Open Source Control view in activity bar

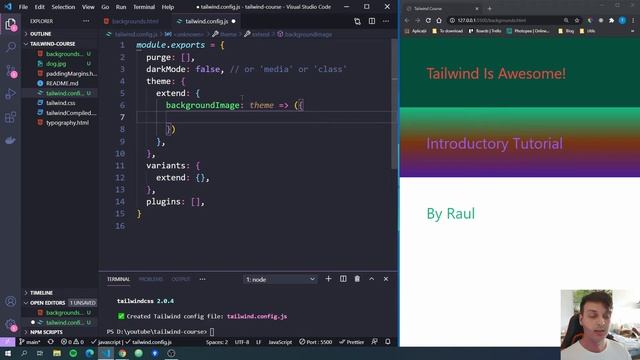(x=11, y=71)
